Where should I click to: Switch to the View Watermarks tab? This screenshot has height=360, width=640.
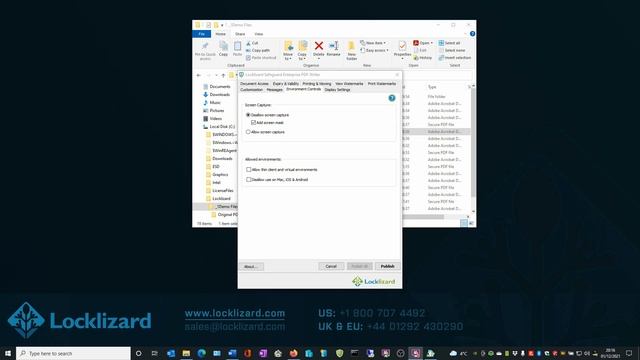pos(349,84)
